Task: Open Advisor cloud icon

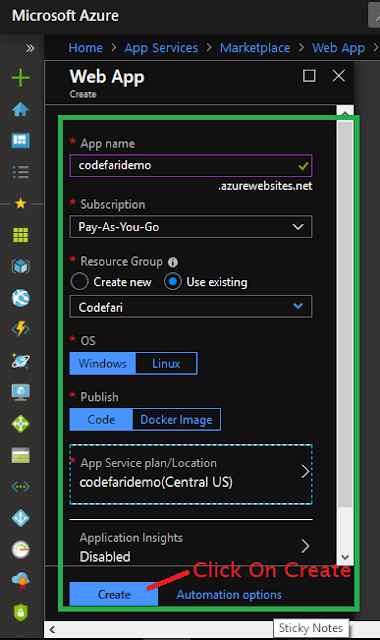Action: pyautogui.click(x=20, y=581)
